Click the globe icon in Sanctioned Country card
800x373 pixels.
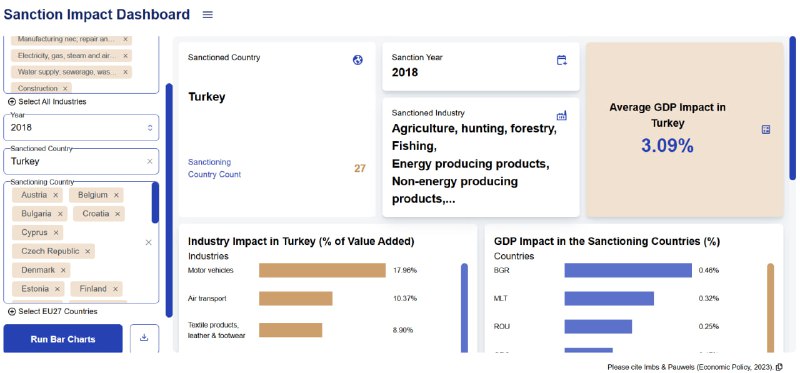pos(358,60)
